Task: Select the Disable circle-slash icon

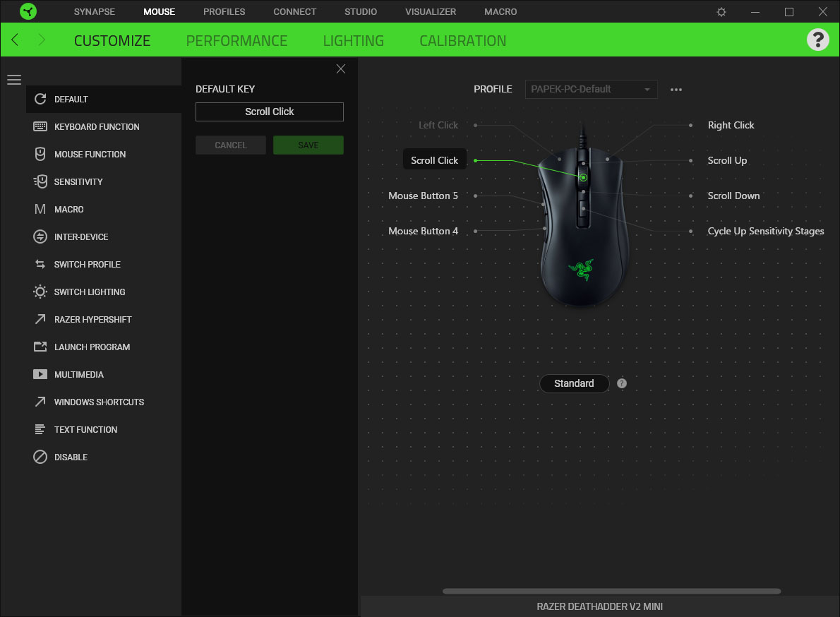Action: click(x=40, y=457)
